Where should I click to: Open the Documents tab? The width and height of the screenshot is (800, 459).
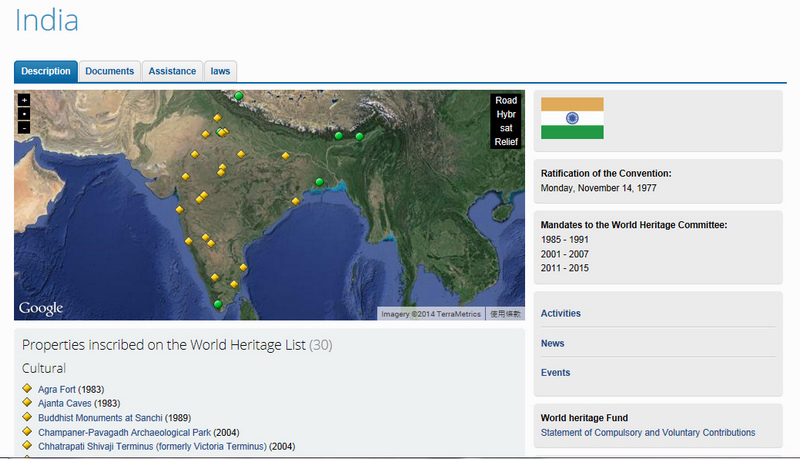(x=110, y=71)
